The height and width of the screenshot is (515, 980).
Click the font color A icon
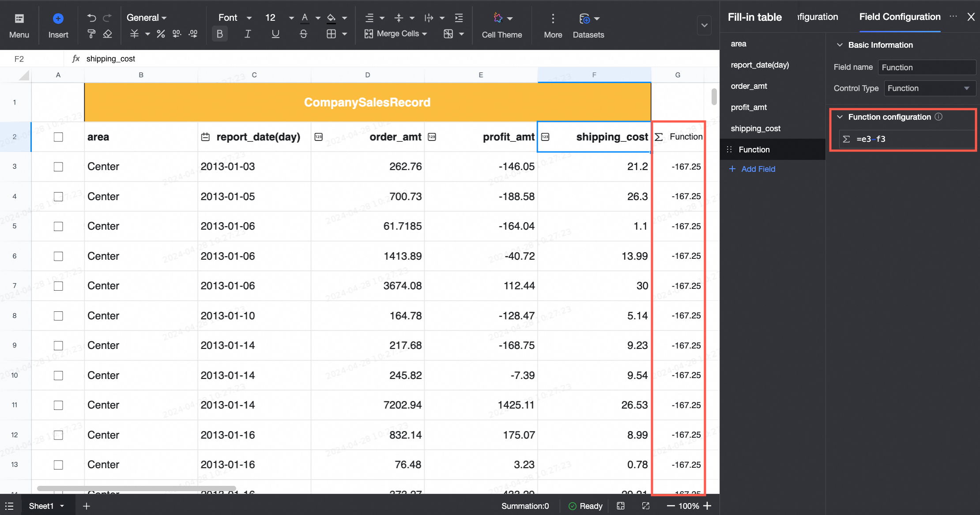(x=305, y=18)
